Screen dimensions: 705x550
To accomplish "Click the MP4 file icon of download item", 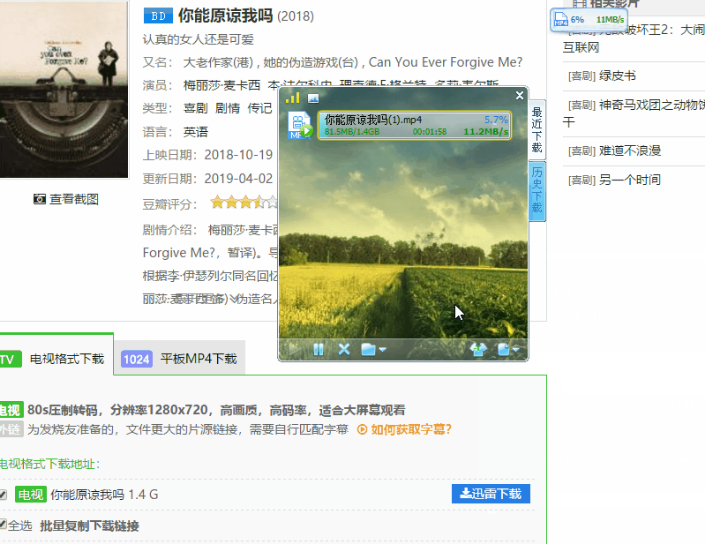I will click(x=300, y=125).
